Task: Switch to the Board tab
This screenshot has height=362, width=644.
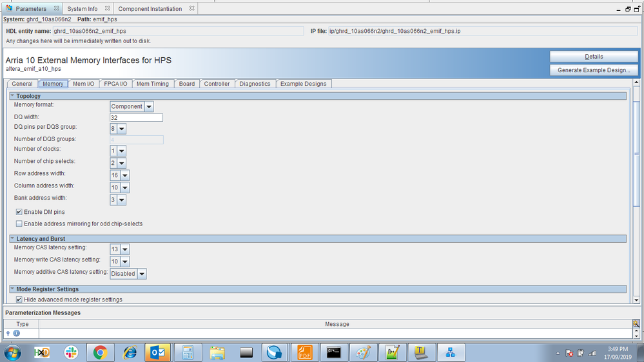Action: point(187,84)
